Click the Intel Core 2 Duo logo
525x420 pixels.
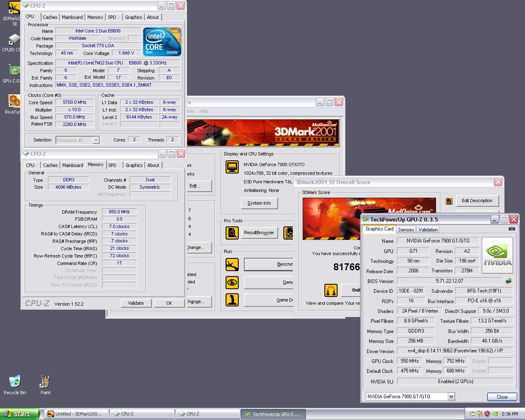(162, 42)
